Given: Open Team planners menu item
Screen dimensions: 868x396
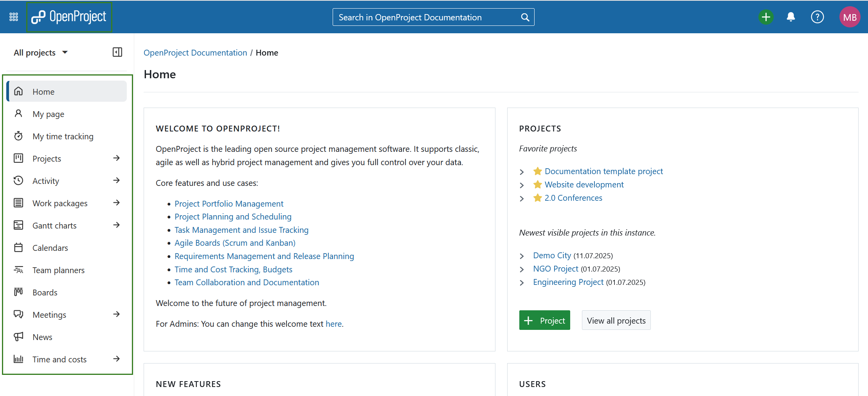Looking at the screenshot, I should point(67,270).
